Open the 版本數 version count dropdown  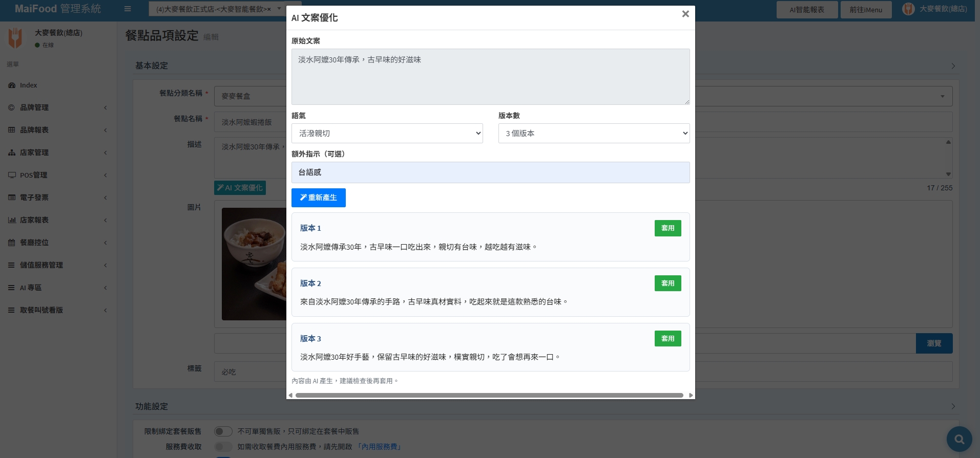coord(594,133)
